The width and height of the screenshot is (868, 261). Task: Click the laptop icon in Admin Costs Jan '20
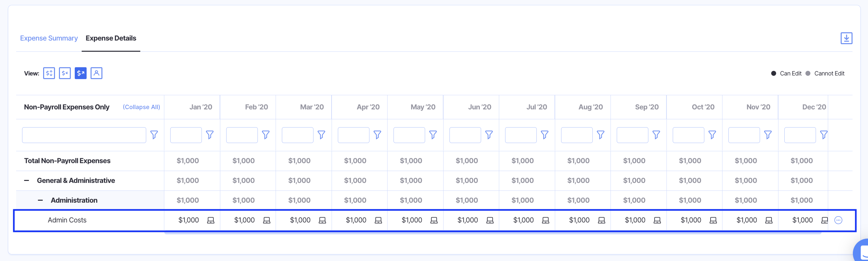[211, 220]
